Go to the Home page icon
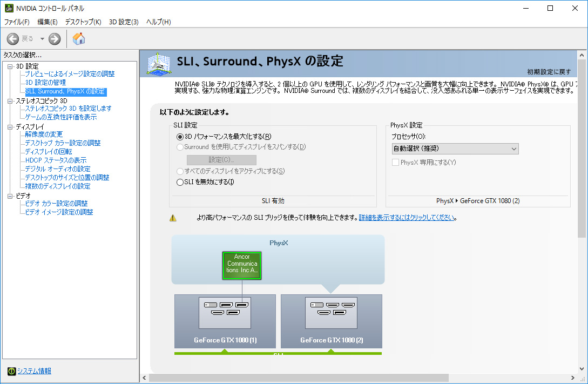The height and width of the screenshot is (384, 588). point(79,39)
